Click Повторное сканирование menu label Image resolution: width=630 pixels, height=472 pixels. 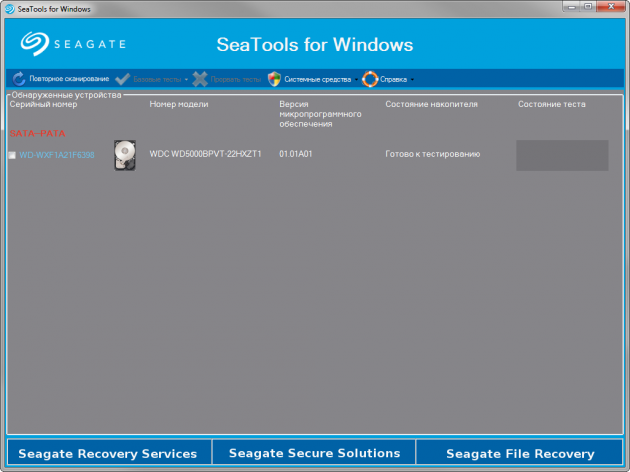click(69, 79)
